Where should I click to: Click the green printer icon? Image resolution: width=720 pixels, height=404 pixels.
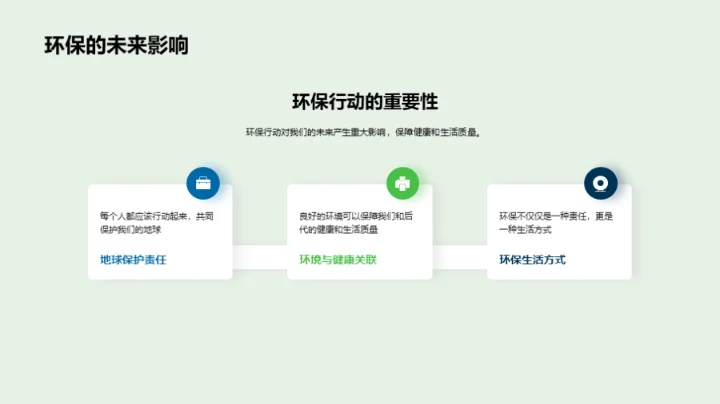(x=403, y=183)
